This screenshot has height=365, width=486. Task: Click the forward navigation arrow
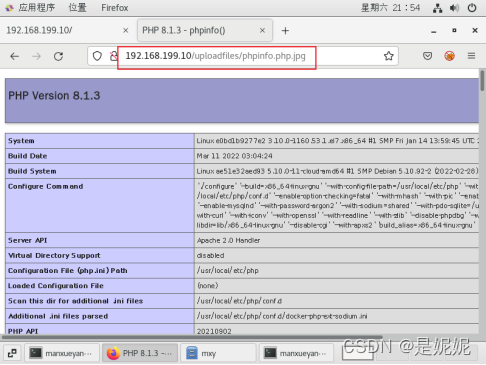(x=36, y=56)
